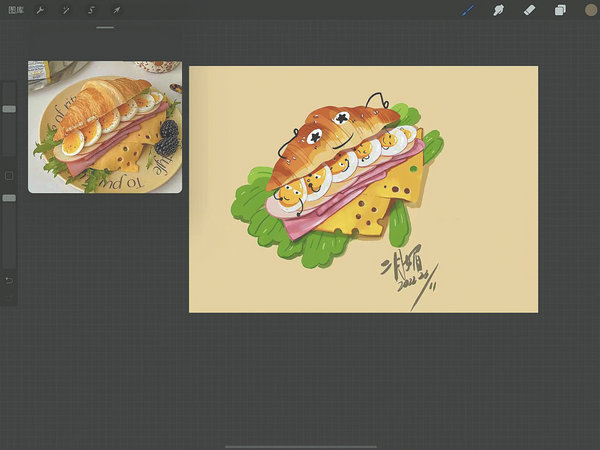Select the Paint brush tool
The width and height of the screenshot is (600, 450).
coord(467,10)
